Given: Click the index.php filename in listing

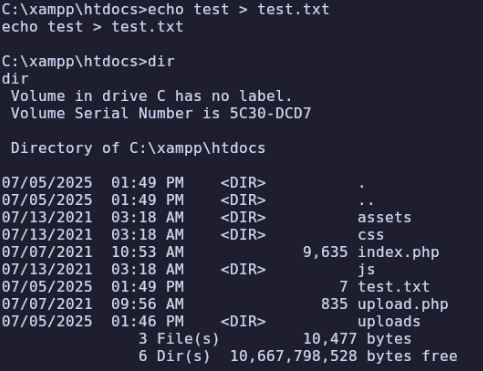Looking at the screenshot, I should [x=398, y=252].
